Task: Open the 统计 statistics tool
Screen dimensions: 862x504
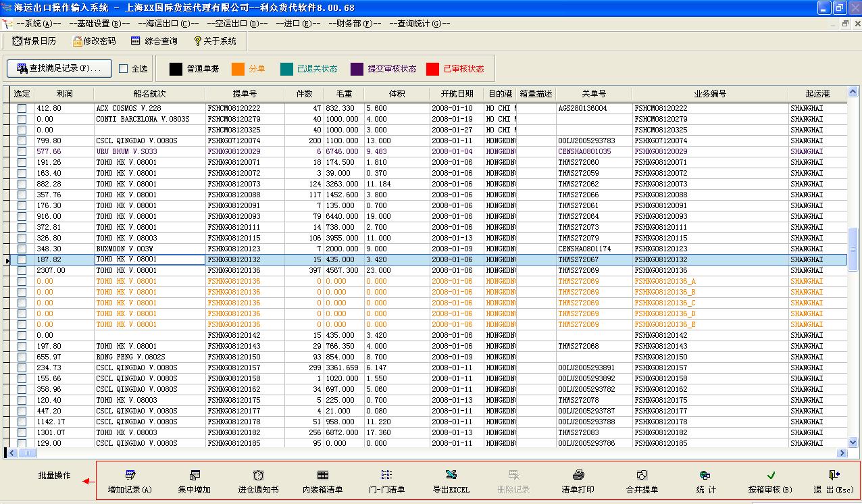Action: coord(706,482)
